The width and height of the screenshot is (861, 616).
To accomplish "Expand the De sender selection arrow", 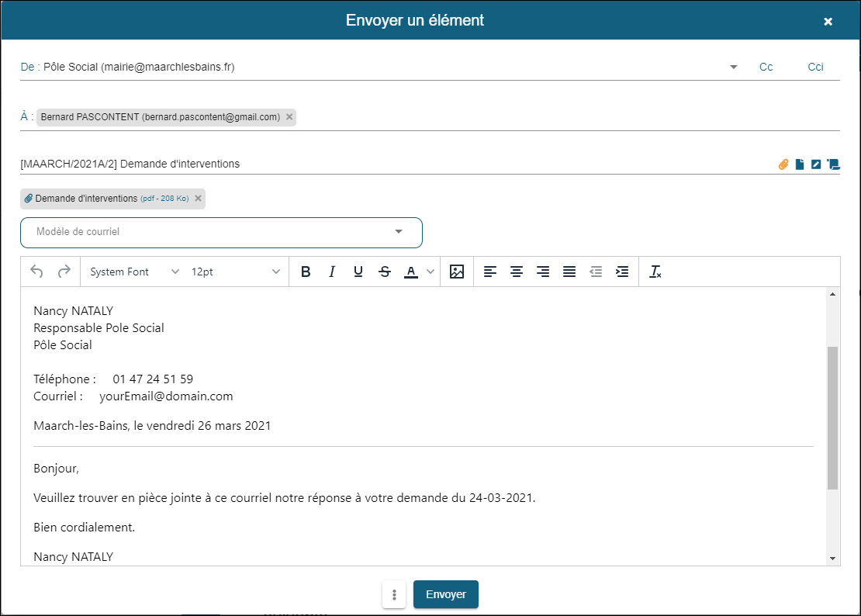I will pyautogui.click(x=734, y=67).
